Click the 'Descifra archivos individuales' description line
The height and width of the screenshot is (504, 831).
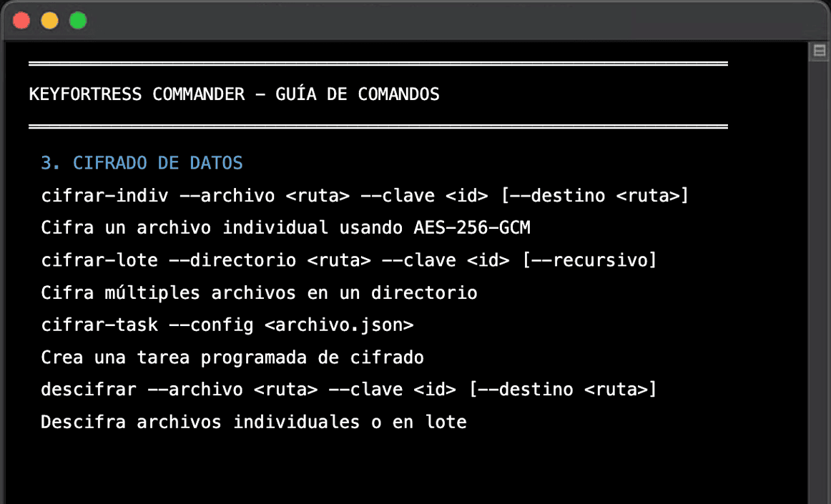[254, 422]
